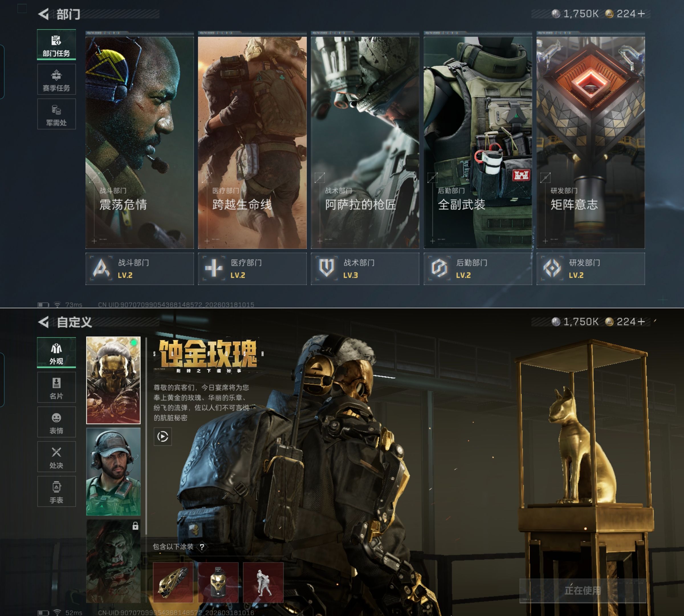The height and width of the screenshot is (616, 684).
Task: Open 部门任务 sidebar tab
Action: [56, 45]
